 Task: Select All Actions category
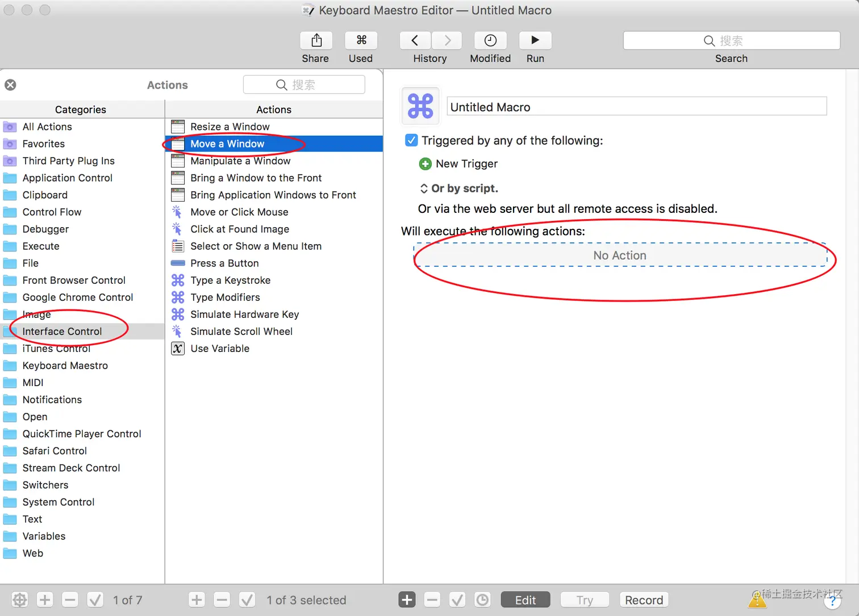(82, 127)
